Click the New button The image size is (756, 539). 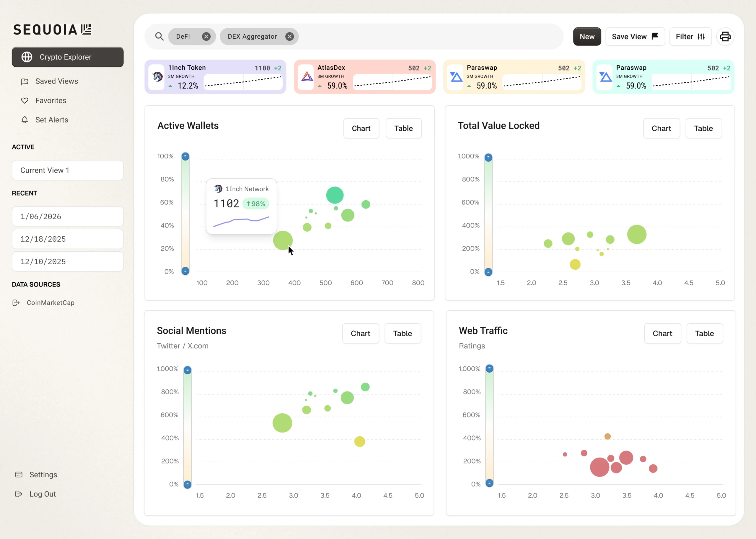point(587,37)
